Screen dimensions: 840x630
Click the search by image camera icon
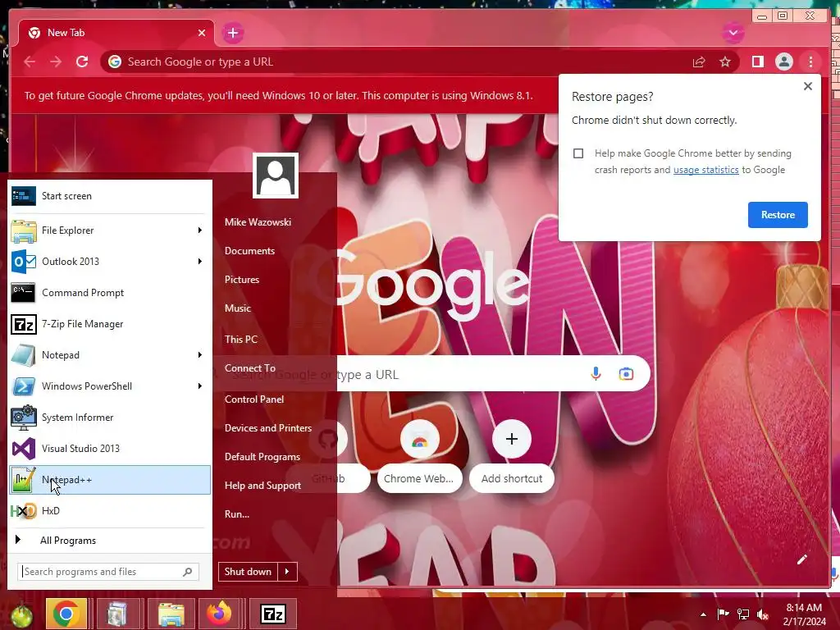coord(626,373)
